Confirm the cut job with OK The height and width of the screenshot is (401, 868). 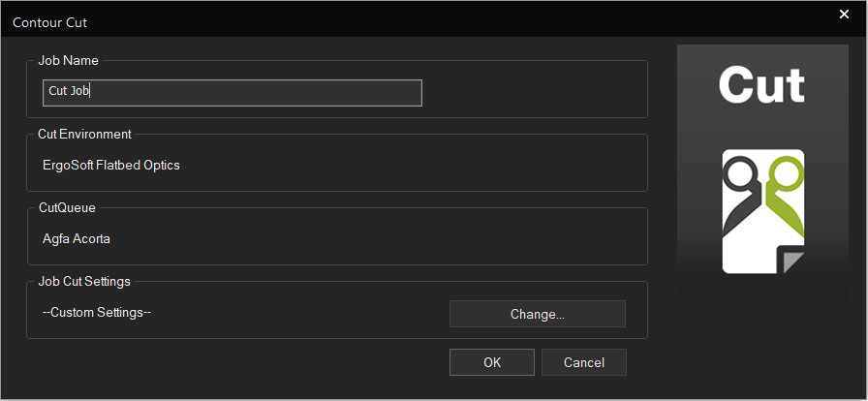[x=492, y=362]
